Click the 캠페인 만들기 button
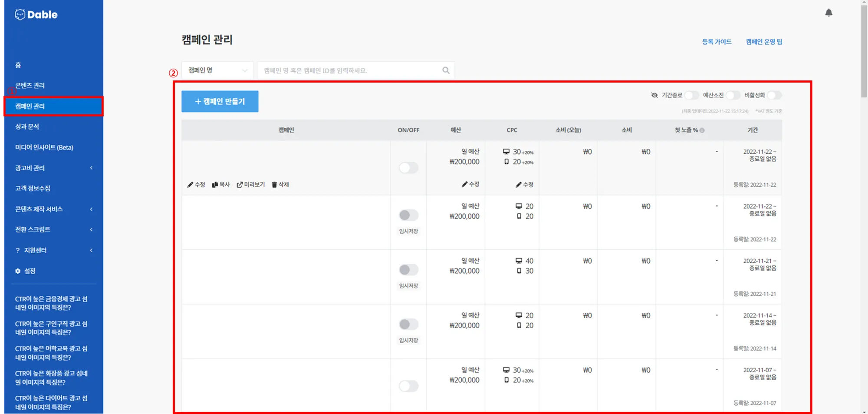 coord(220,102)
